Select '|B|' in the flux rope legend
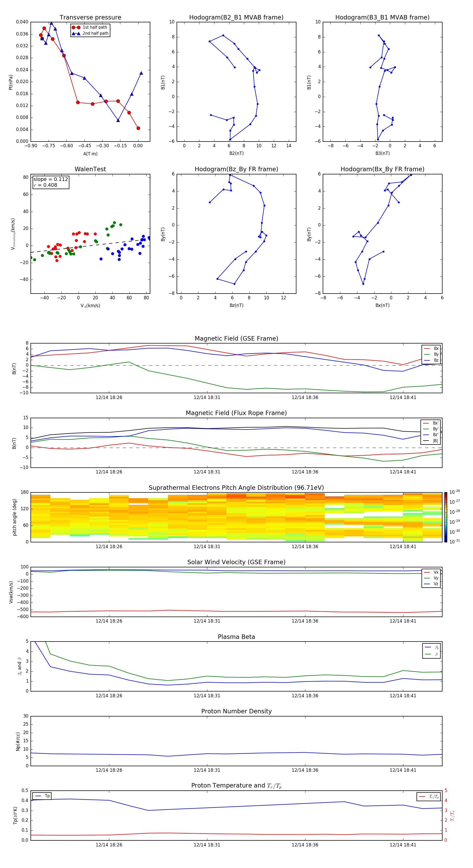This screenshot has height=868, width=473. (x=431, y=441)
